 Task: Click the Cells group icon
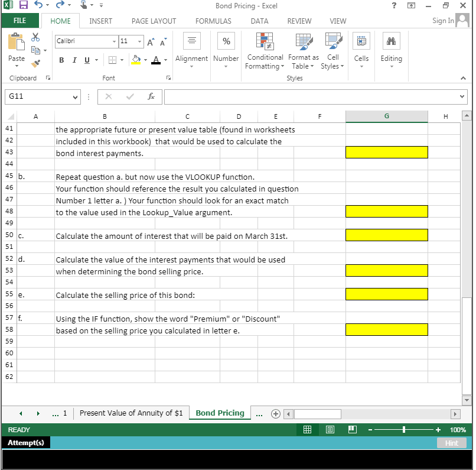361,41
